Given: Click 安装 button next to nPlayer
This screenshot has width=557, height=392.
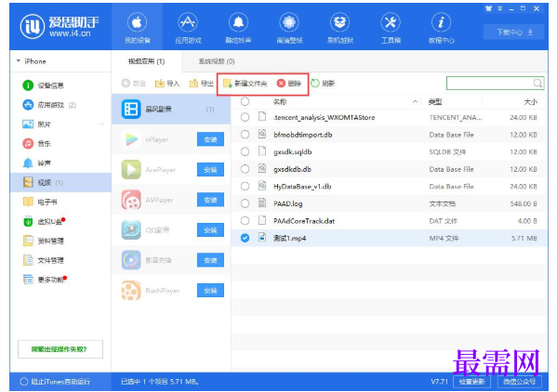Looking at the screenshot, I should pos(210,139).
